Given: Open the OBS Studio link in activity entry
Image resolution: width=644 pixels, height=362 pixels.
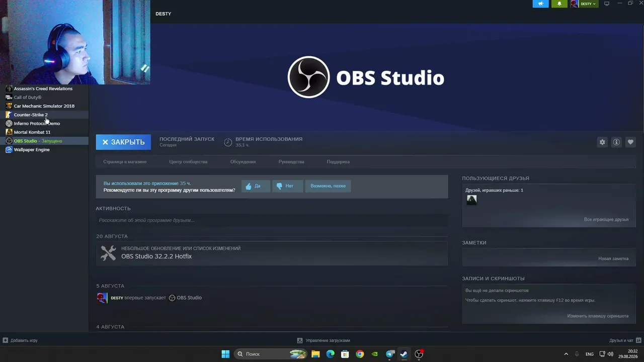Looking at the screenshot, I should pyautogui.click(x=189, y=298).
